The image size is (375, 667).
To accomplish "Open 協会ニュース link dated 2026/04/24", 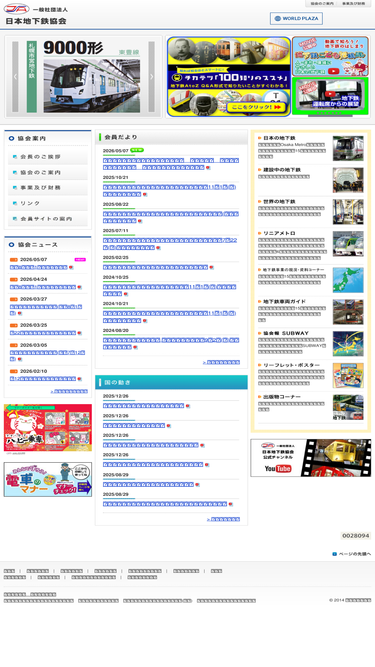I will click(x=43, y=287).
